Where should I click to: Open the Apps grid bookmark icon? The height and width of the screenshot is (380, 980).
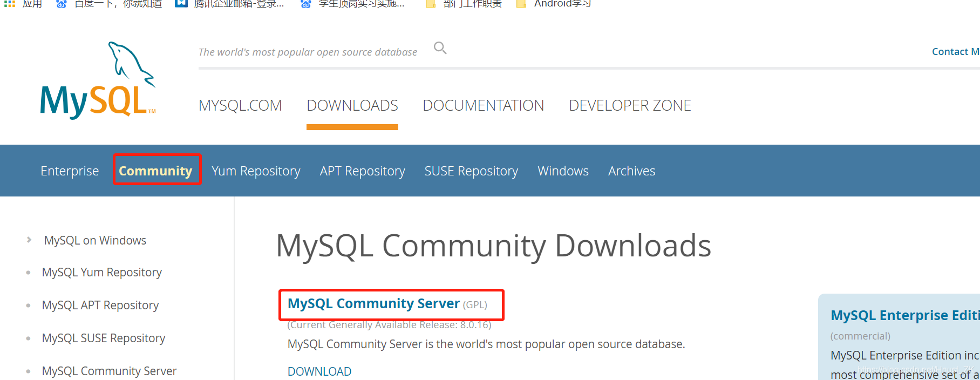[x=10, y=4]
